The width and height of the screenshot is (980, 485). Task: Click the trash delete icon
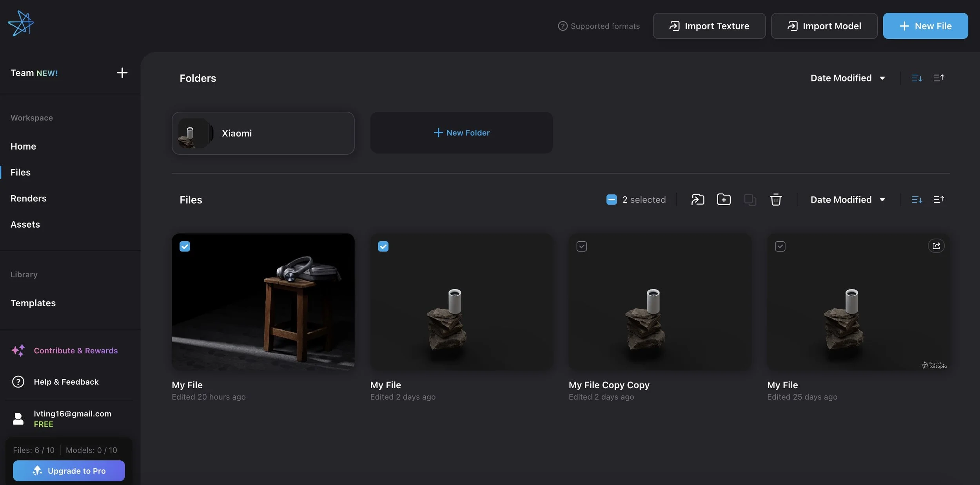(x=775, y=200)
